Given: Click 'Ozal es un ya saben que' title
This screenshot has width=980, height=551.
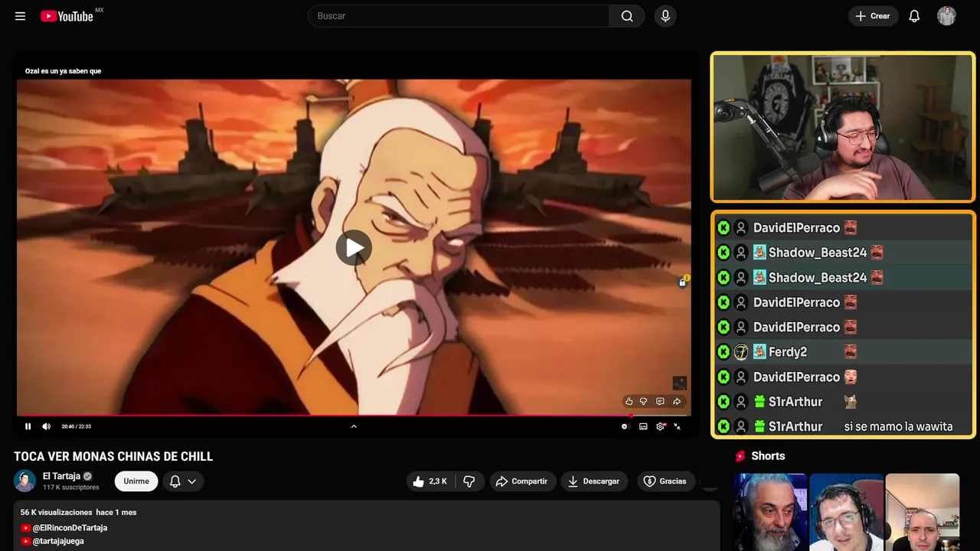Looking at the screenshot, I should (63, 71).
